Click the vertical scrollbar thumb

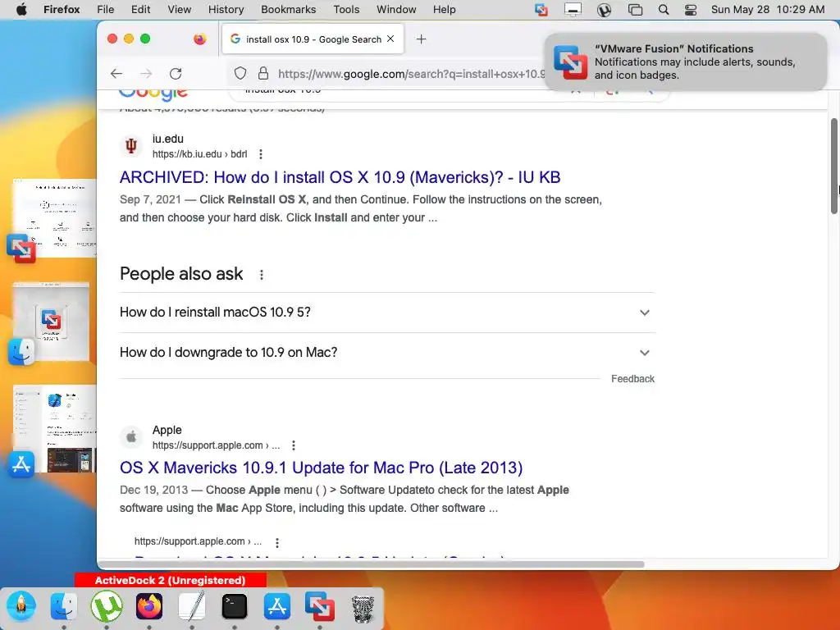834,166
